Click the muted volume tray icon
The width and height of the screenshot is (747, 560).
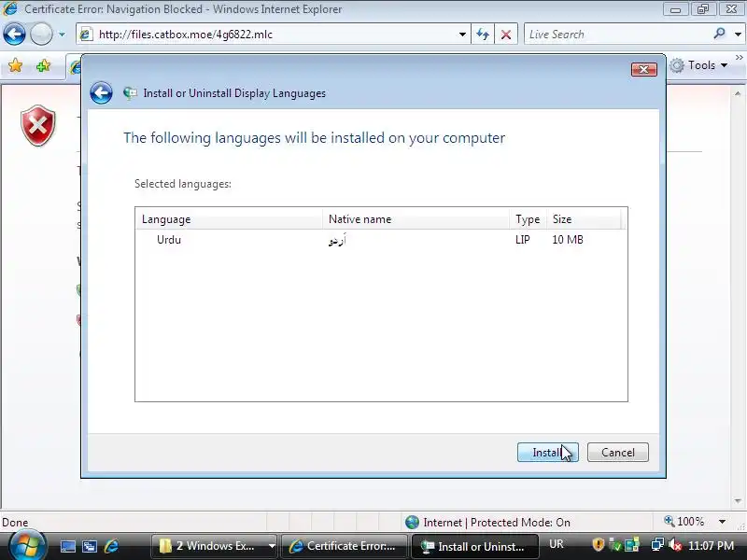click(x=674, y=545)
